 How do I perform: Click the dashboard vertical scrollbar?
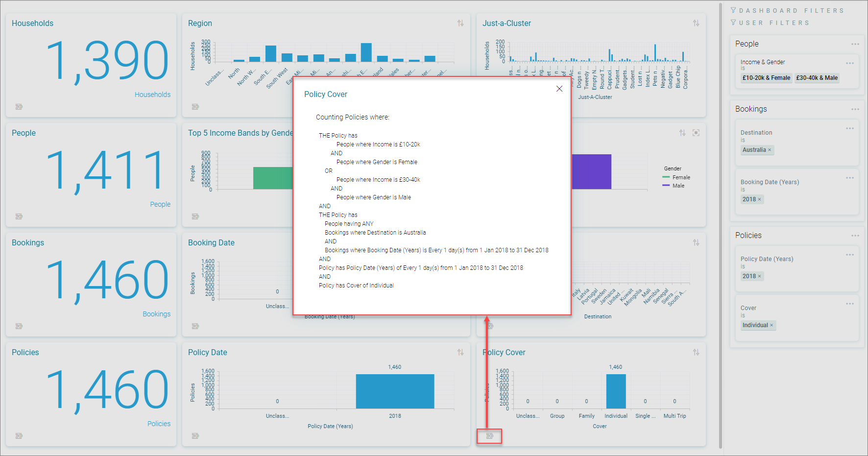click(721, 225)
